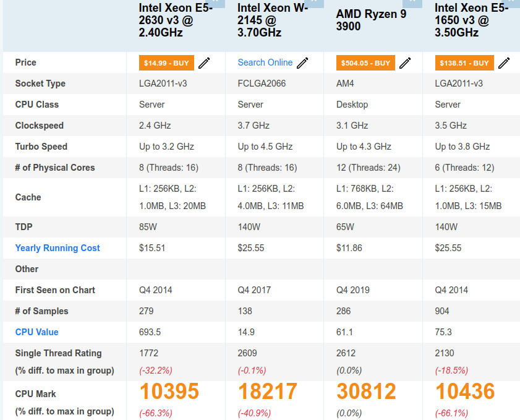Click the 18217 CPU Mark score
Screen dimensions: 520x420
[x=268, y=392]
